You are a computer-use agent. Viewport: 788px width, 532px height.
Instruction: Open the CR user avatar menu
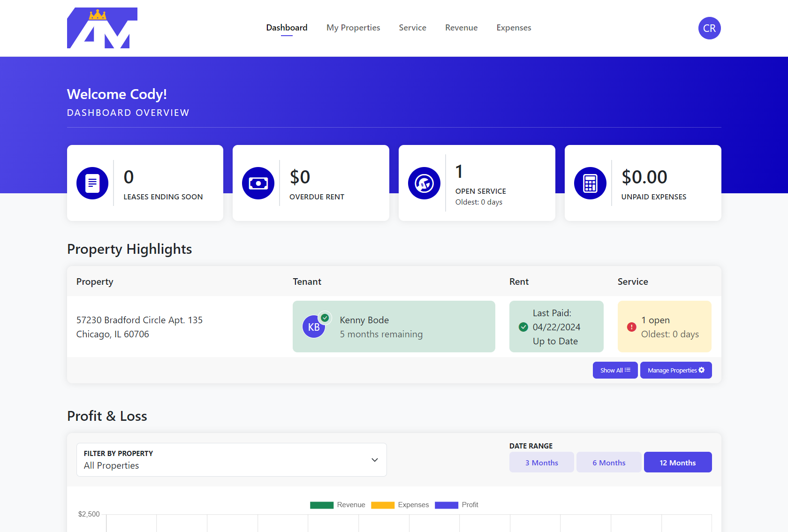tap(709, 28)
